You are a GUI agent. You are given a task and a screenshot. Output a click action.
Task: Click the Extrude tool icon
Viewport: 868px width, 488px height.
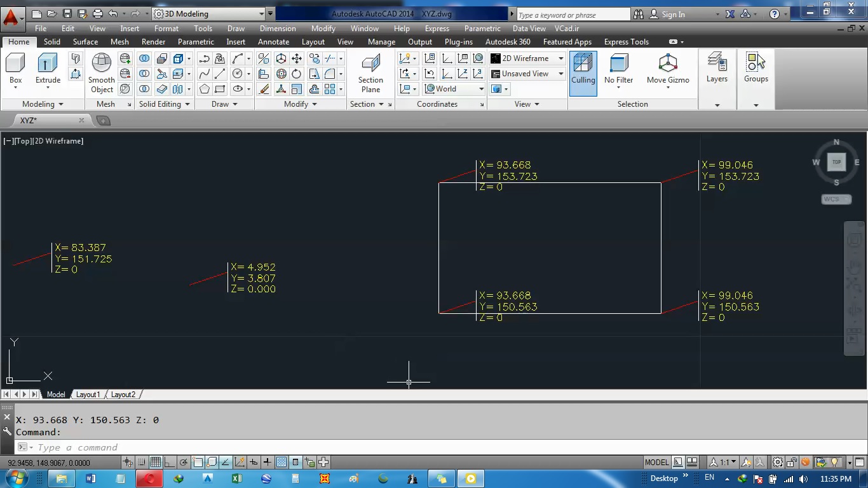click(x=48, y=64)
